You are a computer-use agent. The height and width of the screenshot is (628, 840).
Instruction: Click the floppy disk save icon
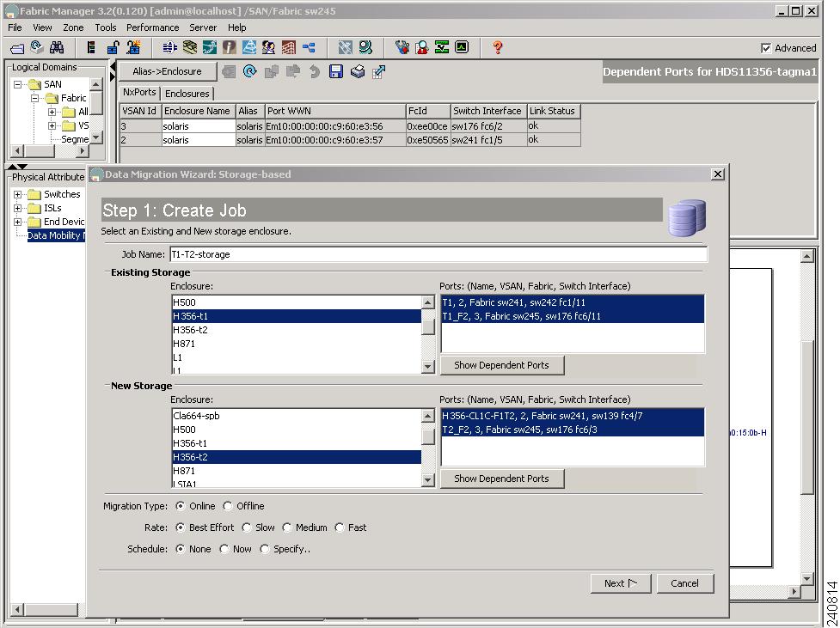336,71
